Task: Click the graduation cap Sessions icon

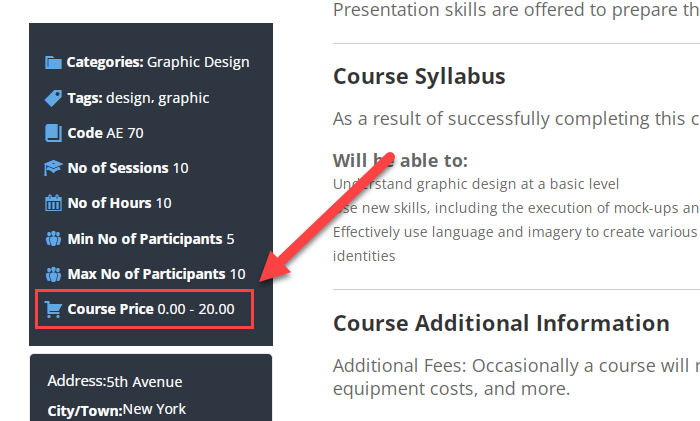Action: click(x=53, y=168)
